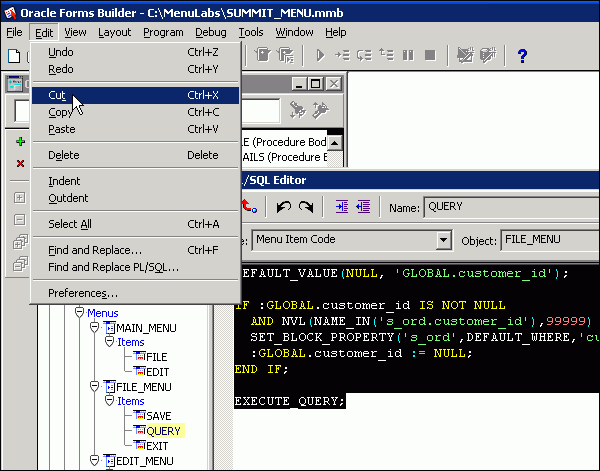
Task: Choose Paste from the Edit menu
Action: [x=135, y=129]
